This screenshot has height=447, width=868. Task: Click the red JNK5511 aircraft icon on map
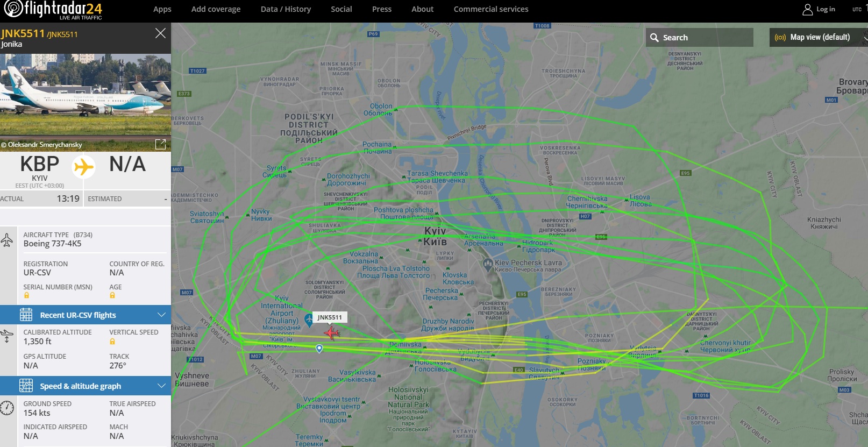click(331, 334)
